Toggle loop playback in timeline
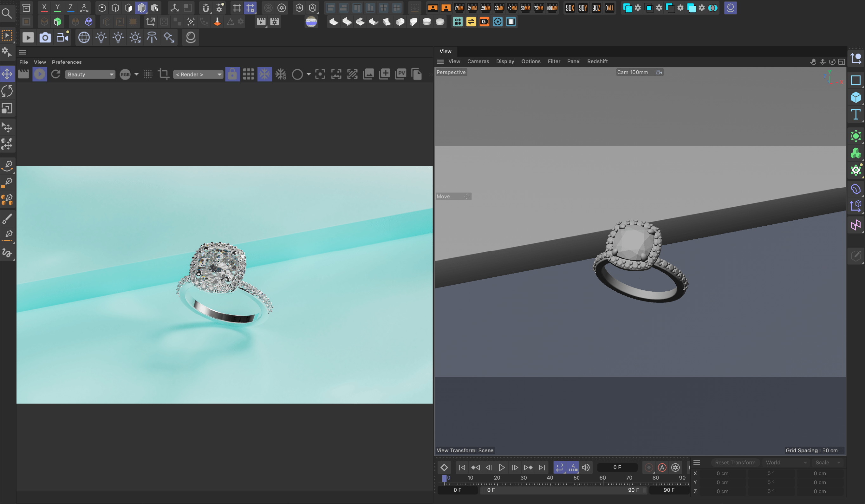This screenshot has width=865, height=504. click(x=560, y=467)
